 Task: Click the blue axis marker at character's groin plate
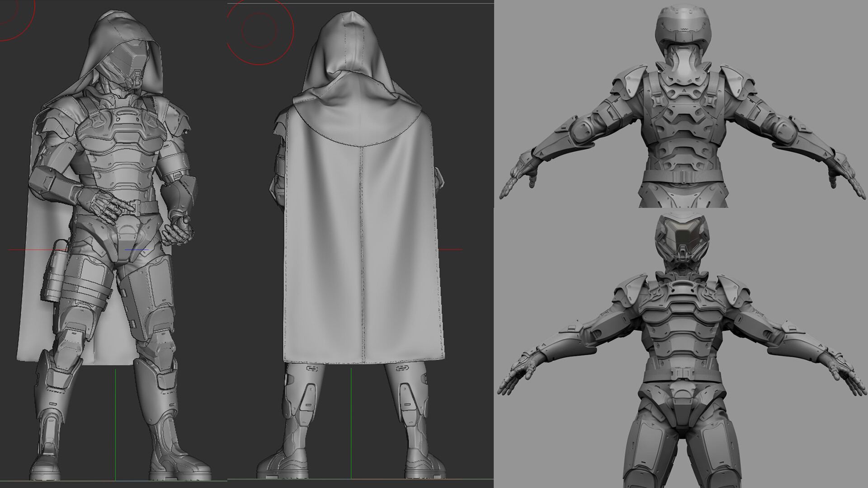click(x=136, y=249)
